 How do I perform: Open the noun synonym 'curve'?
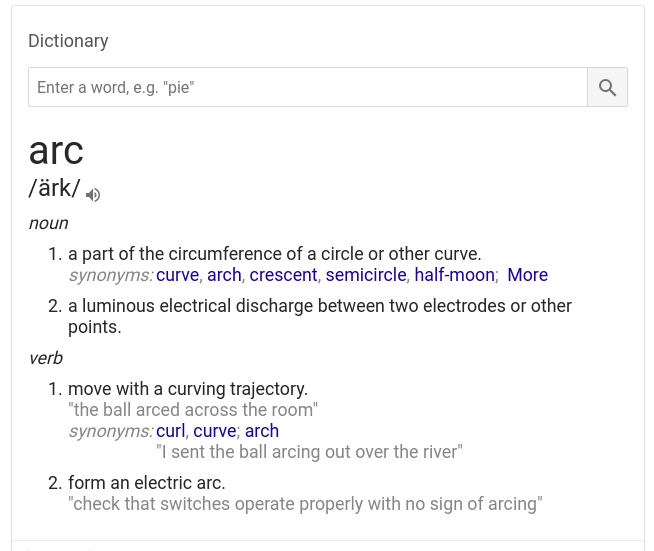tap(178, 275)
